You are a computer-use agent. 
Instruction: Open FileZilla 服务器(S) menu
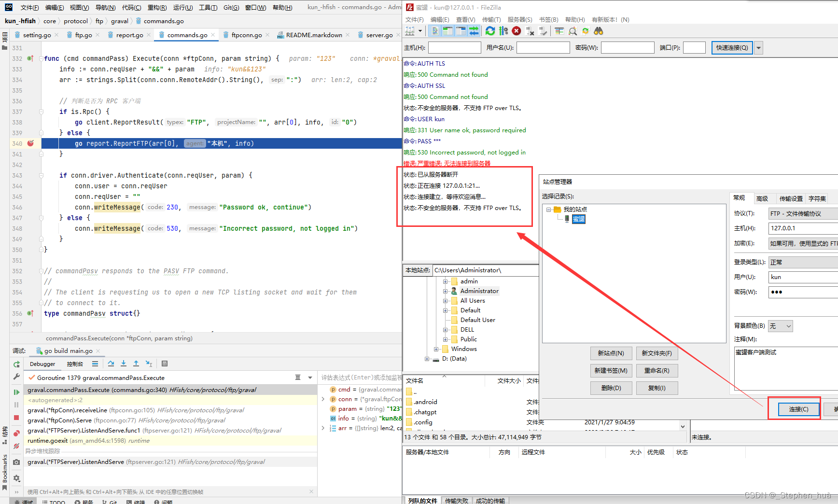[x=520, y=20]
